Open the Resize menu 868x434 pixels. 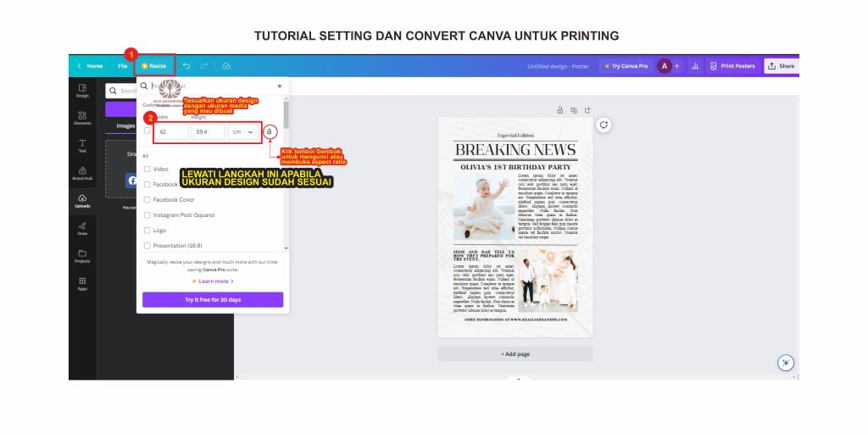pyautogui.click(x=154, y=66)
